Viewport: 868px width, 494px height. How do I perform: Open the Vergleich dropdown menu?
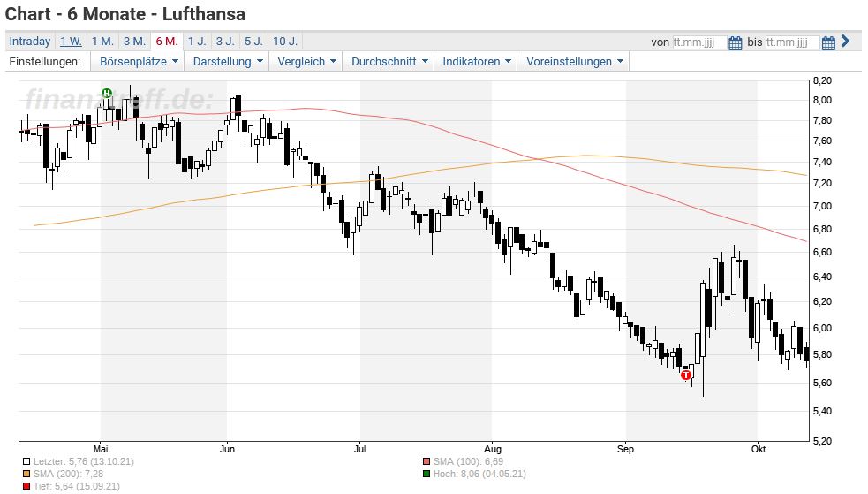[306, 62]
